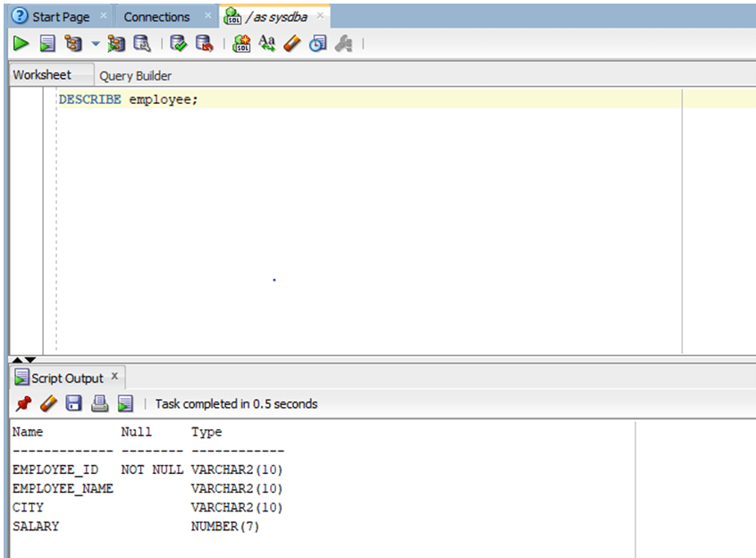Click the EMPLOYEE_ID row in output
Screen dimensions: 756x558
pos(45,469)
